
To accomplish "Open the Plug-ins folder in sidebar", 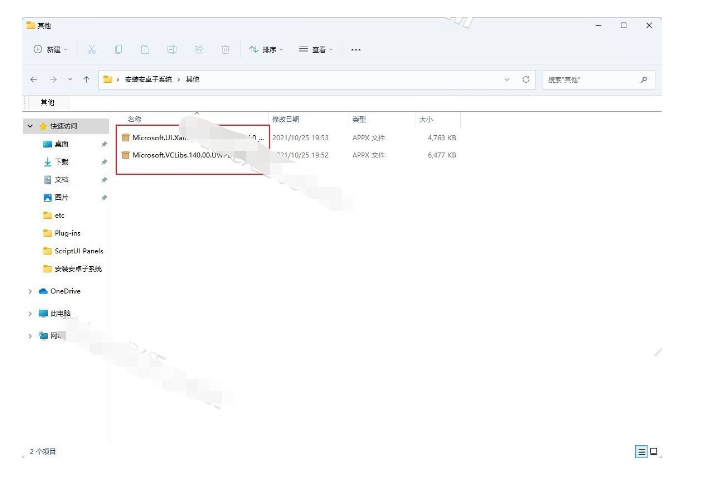I will (x=61, y=233).
